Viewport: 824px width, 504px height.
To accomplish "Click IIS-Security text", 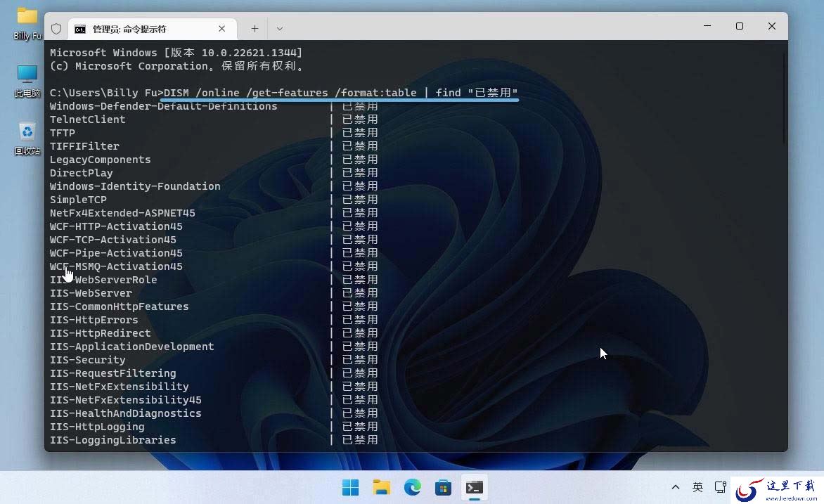I will pos(88,360).
